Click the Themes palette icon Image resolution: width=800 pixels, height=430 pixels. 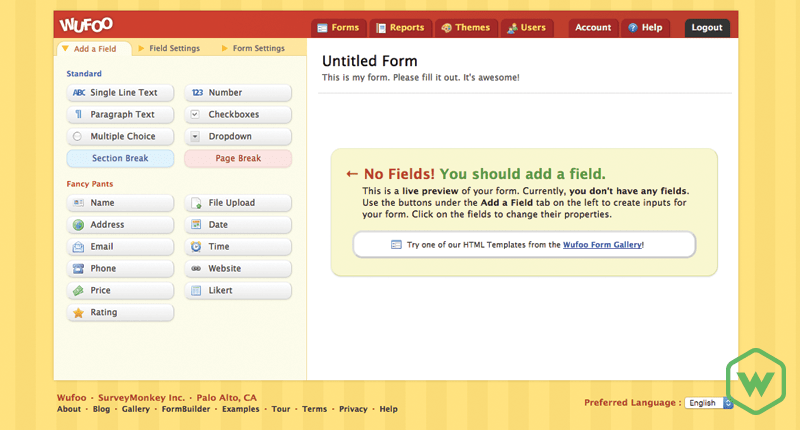[x=446, y=28]
